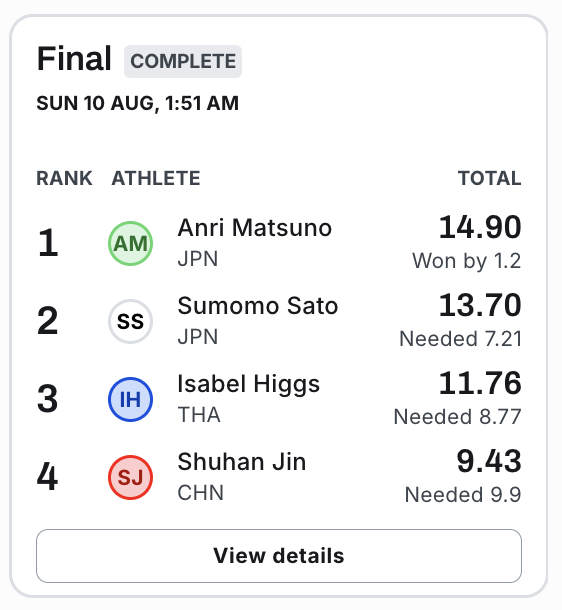Click the 9.43 total score

coord(489,461)
